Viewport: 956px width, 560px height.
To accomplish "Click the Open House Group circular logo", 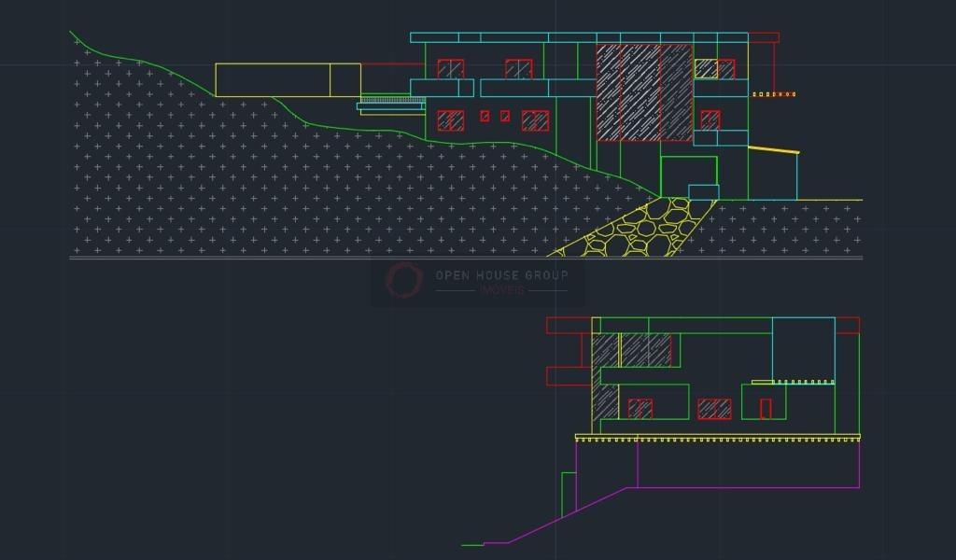I will (405, 279).
